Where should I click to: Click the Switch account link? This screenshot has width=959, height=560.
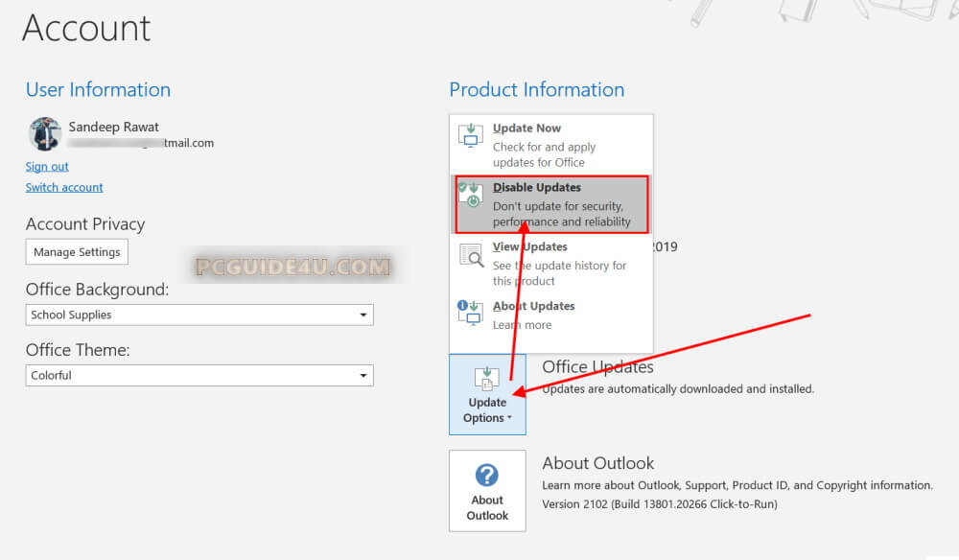pos(64,188)
